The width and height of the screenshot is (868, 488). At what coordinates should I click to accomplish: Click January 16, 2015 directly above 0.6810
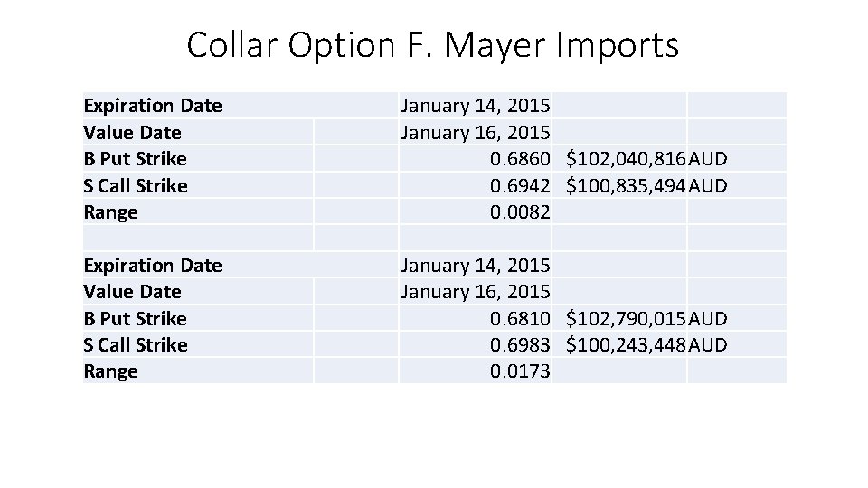[x=476, y=292]
